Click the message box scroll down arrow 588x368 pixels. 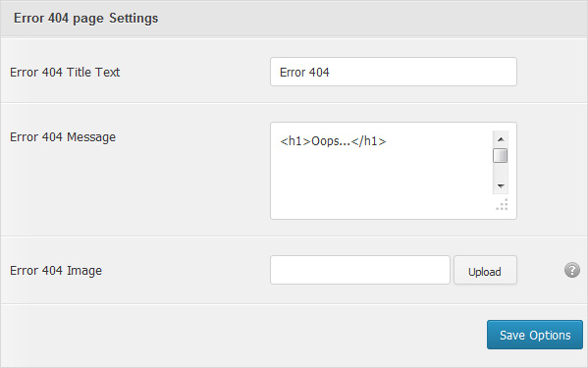[x=501, y=185]
